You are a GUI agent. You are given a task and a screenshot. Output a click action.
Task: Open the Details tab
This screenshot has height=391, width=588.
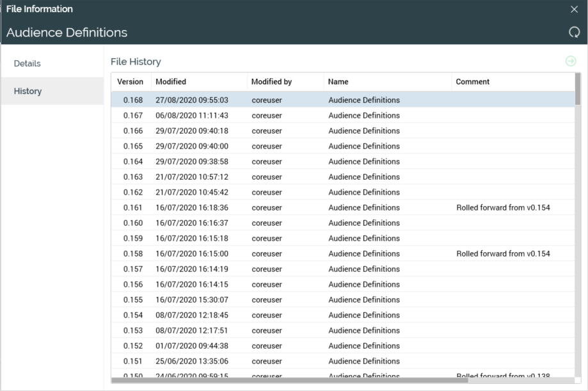point(28,63)
